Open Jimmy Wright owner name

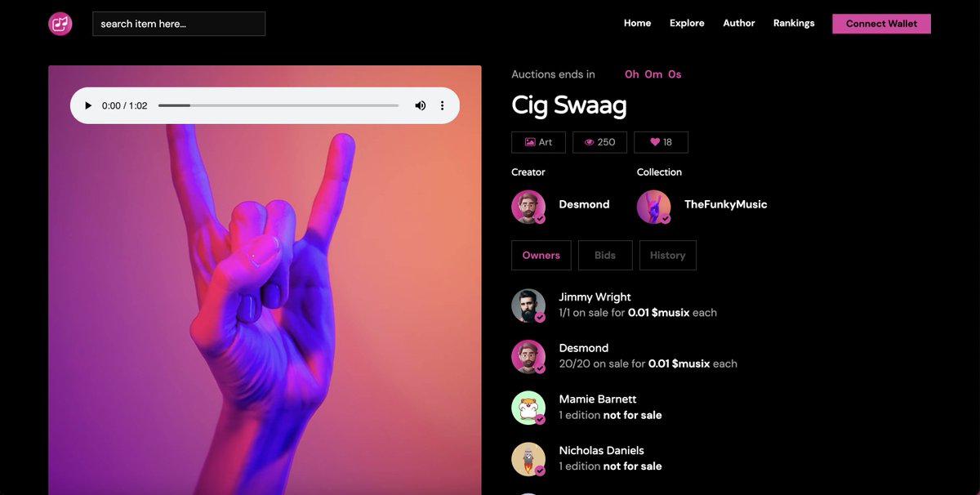(x=595, y=297)
